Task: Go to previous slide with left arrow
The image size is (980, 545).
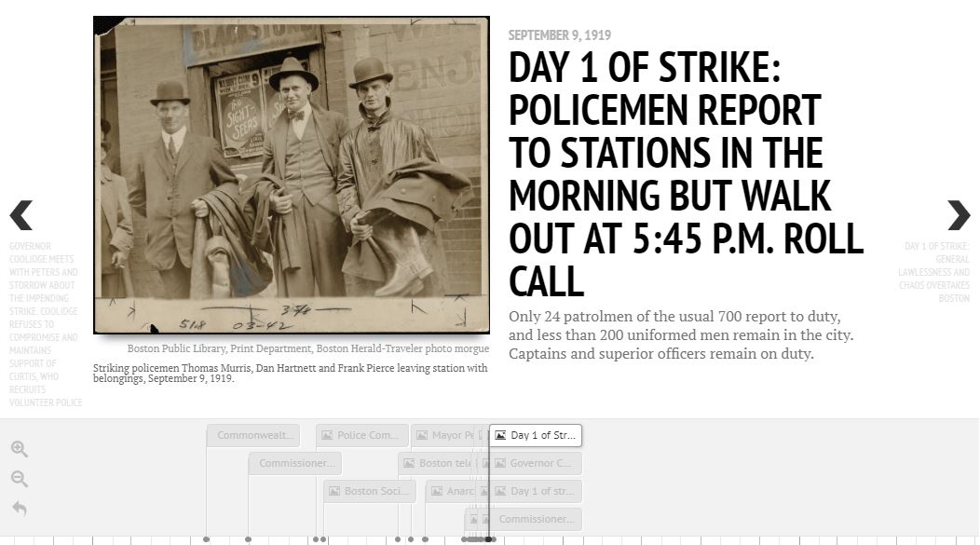Action: point(21,215)
